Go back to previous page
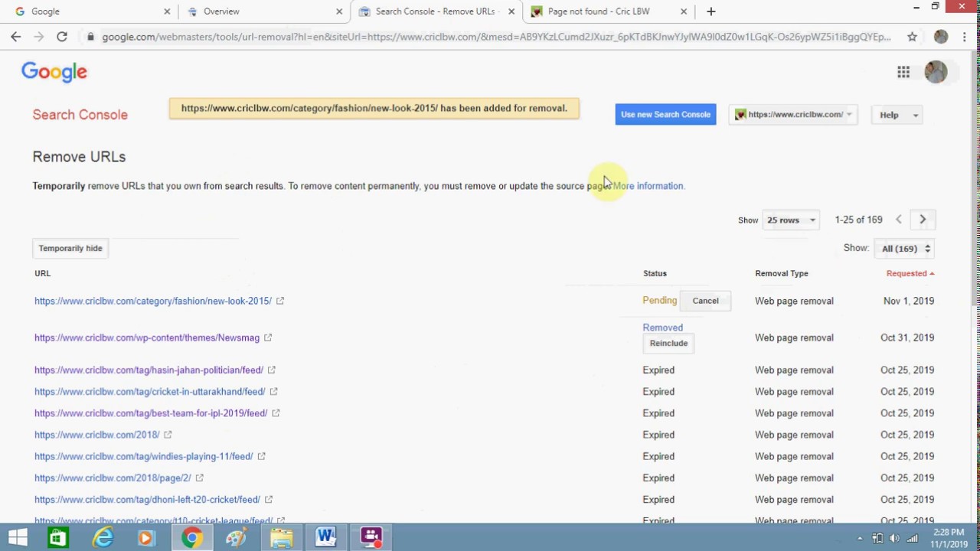Image resolution: width=980 pixels, height=551 pixels. pyautogui.click(x=16, y=37)
